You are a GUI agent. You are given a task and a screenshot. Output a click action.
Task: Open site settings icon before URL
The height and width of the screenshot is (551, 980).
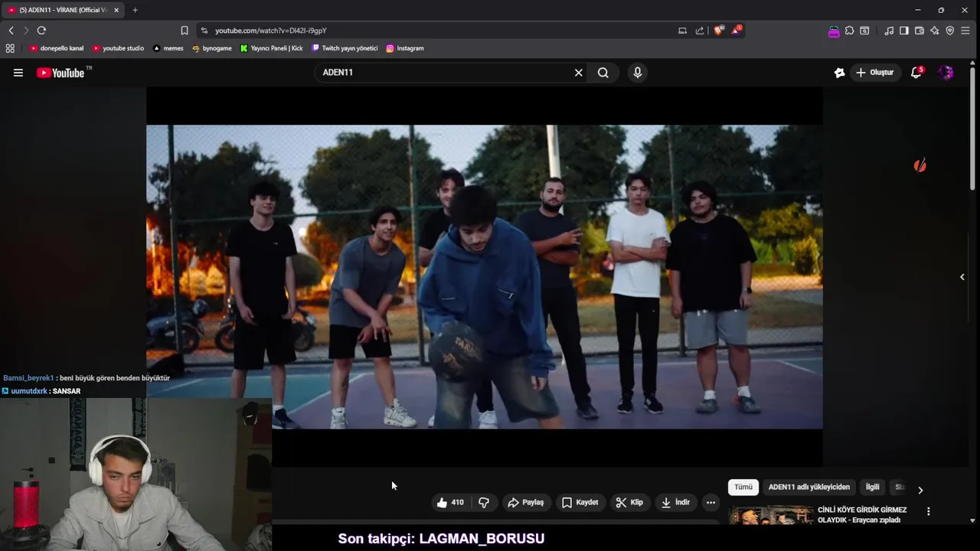click(x=204, y=31)
